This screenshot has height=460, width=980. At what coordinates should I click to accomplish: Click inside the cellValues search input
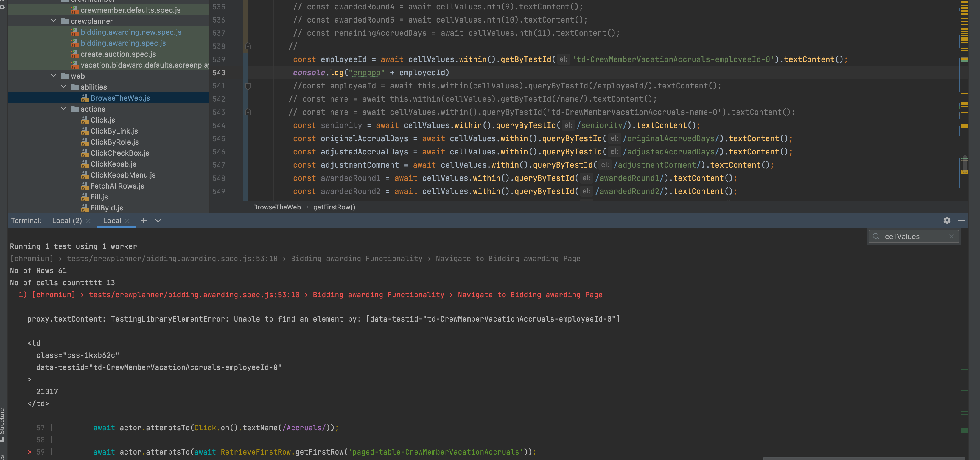(x=913, y=237)
